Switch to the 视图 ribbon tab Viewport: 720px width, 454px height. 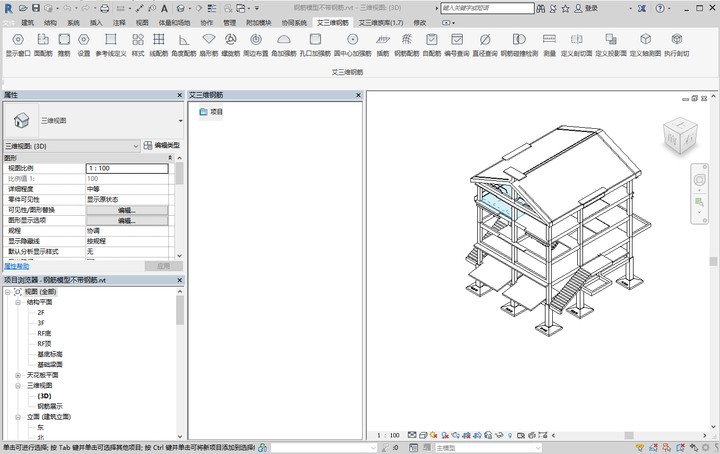pos(142,22)
